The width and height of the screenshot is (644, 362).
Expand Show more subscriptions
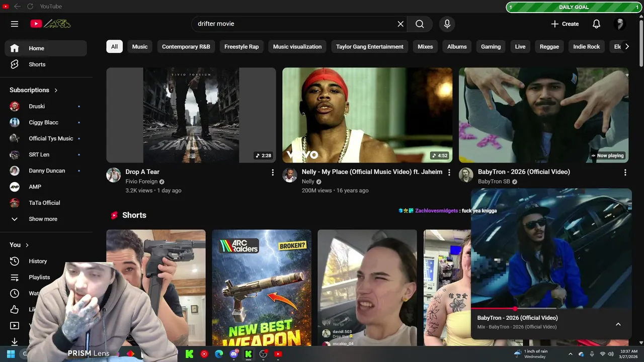pos(46,219)
